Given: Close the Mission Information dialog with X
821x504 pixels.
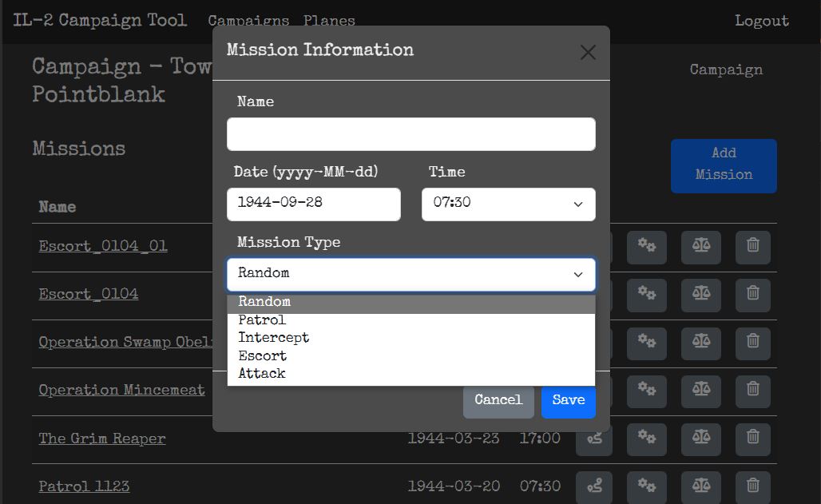Looking at the screenshot, I should click(588, 53).
